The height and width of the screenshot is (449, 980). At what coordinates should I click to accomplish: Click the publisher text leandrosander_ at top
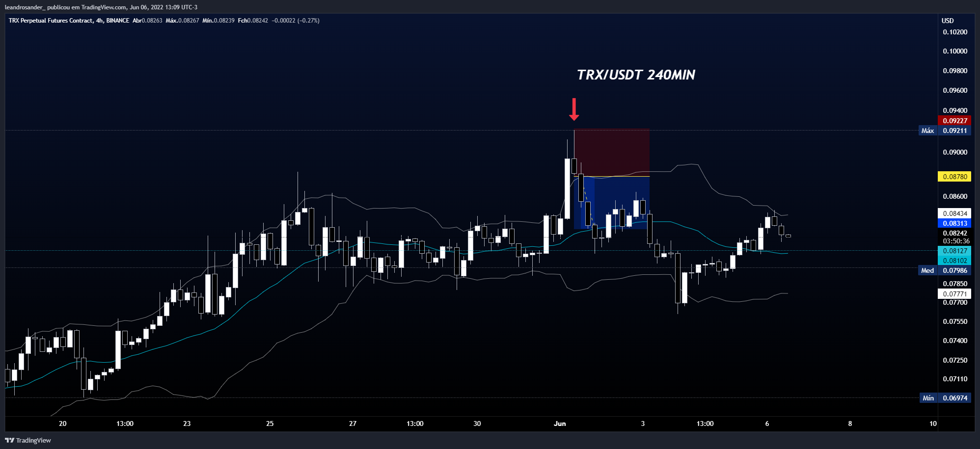pyautogui.click(x=25, y=7)
